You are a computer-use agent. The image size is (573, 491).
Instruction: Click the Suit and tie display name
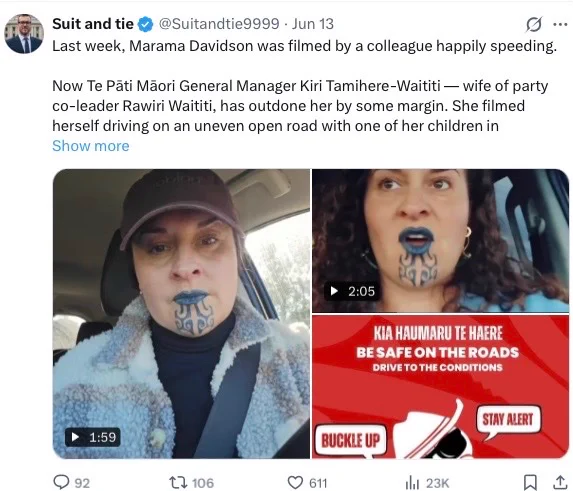[93, 24]
